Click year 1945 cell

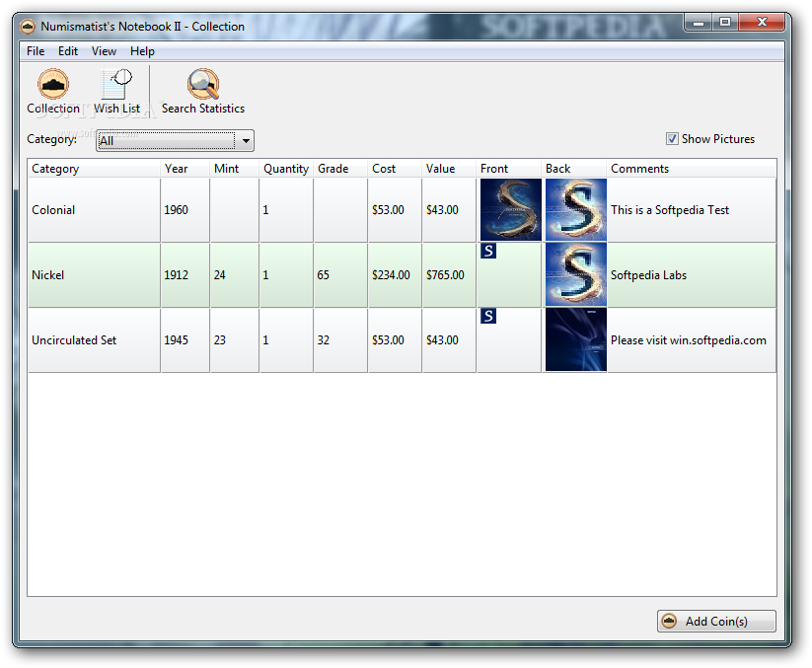pyautogui.click(x=185, y=340)
